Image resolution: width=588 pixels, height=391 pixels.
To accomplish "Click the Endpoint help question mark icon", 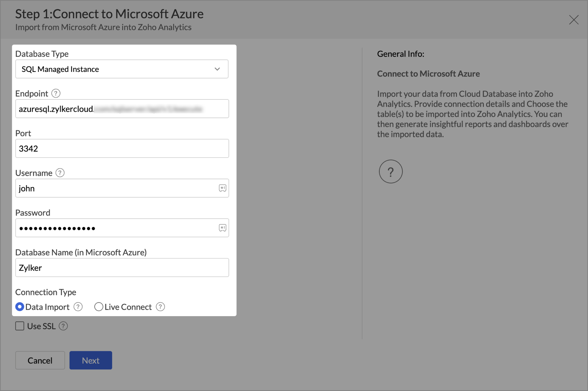I will (x=56, y=94).
